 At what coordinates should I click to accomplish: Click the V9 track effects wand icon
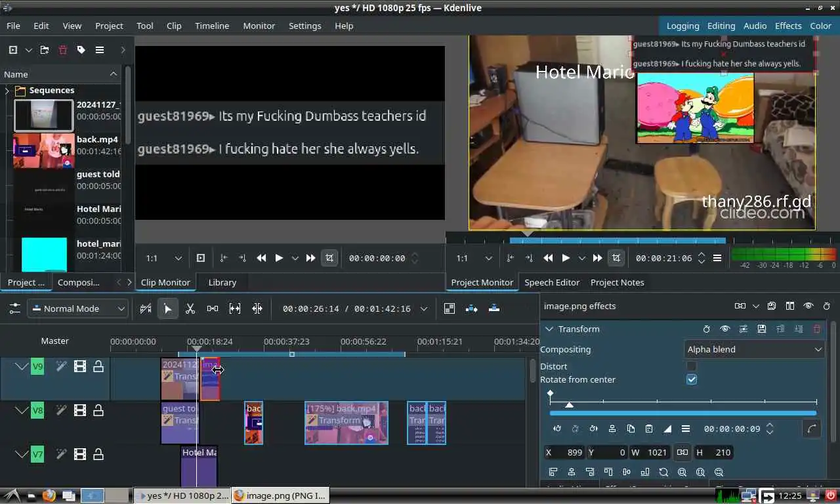click(61, 366)
